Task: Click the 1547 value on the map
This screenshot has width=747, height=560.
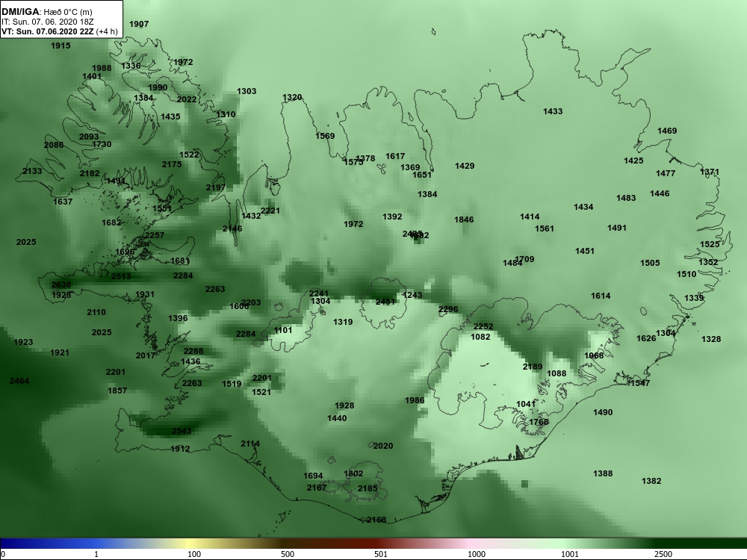Action: (x=640, y=383)
